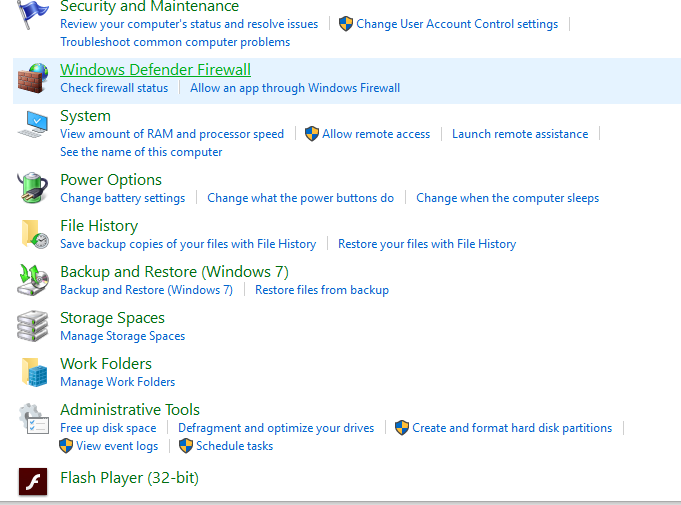Click Troubleshoot common computer problems
Viewport: 681px width, 505px height.
click(x=175, y=42)
